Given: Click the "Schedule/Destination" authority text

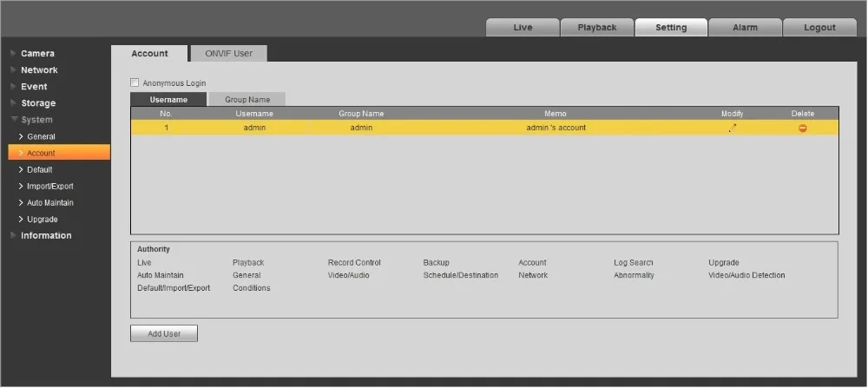Looking at the screenshot, I should tap(461, 275).
